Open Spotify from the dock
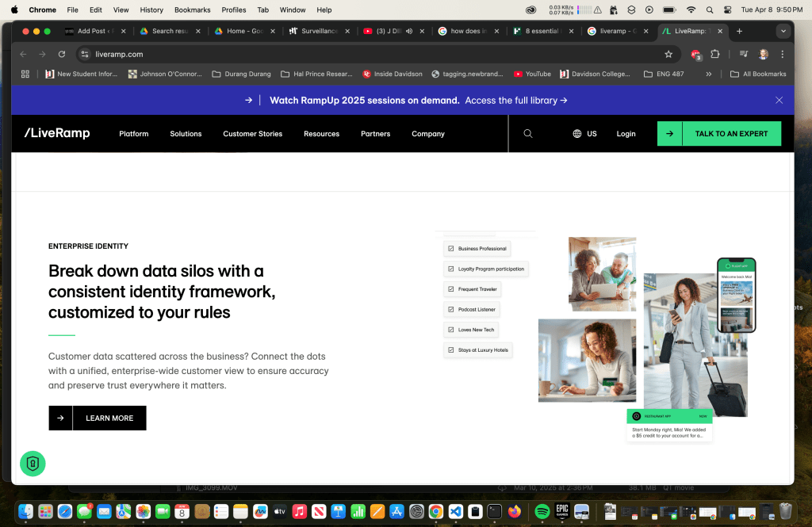Screen dimensions: 812x527 (x=542, y=511)
